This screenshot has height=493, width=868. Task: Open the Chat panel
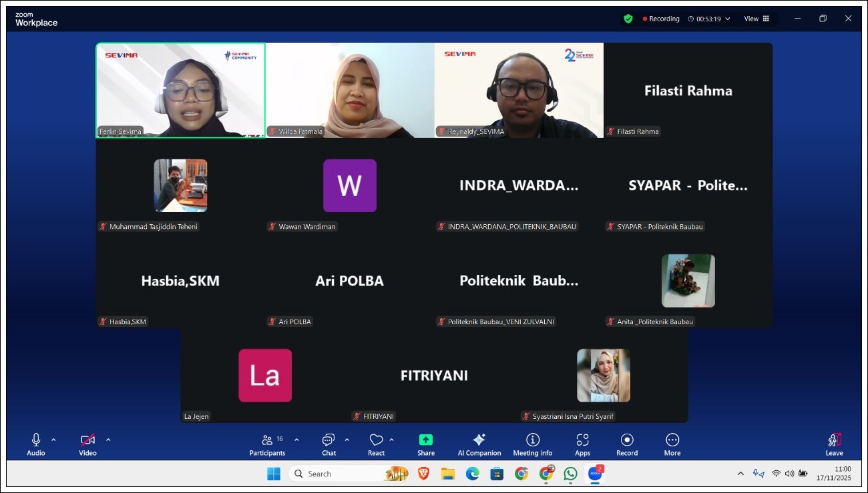tap(329, 444)
